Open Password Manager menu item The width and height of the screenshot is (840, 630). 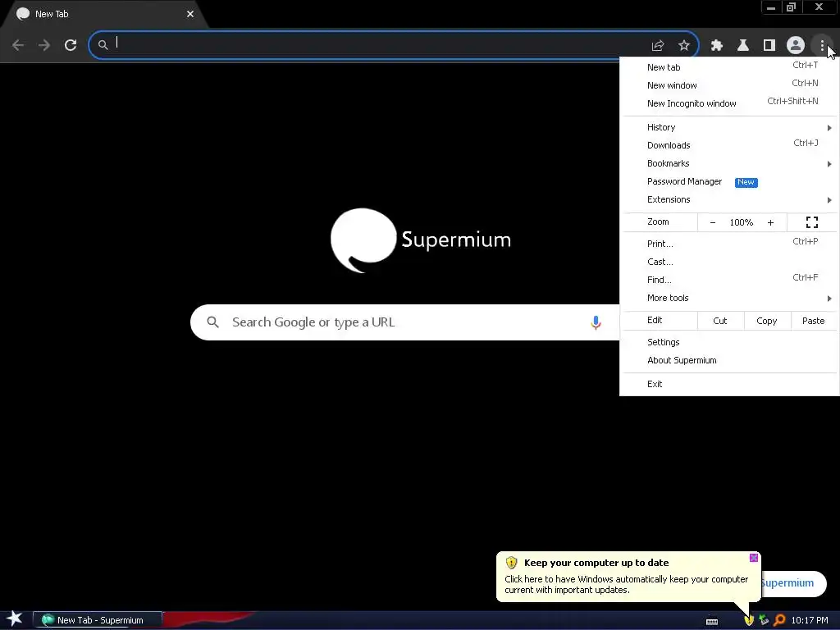[x=729, y=181]
